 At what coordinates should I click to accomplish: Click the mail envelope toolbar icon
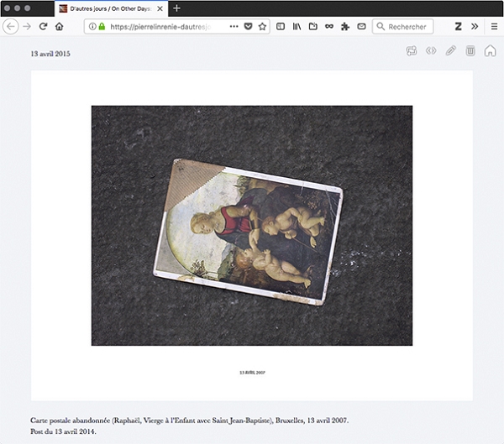[x=361, y=26]
